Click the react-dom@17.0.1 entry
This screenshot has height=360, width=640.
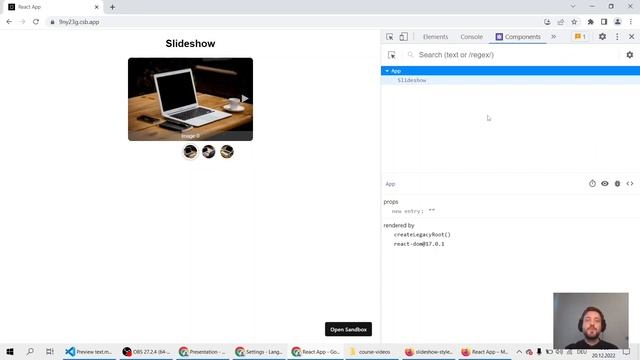(419, 244)
